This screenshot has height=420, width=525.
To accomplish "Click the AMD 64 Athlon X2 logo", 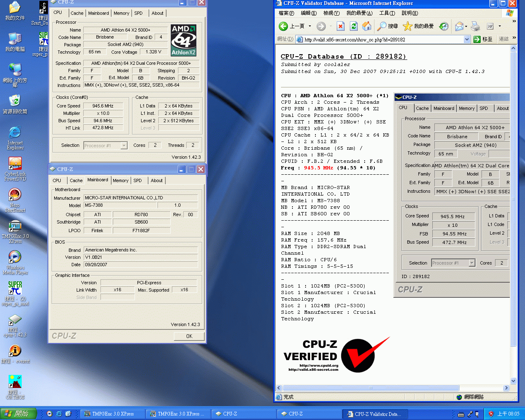I will pyautogui.click(x=183, y=40).
